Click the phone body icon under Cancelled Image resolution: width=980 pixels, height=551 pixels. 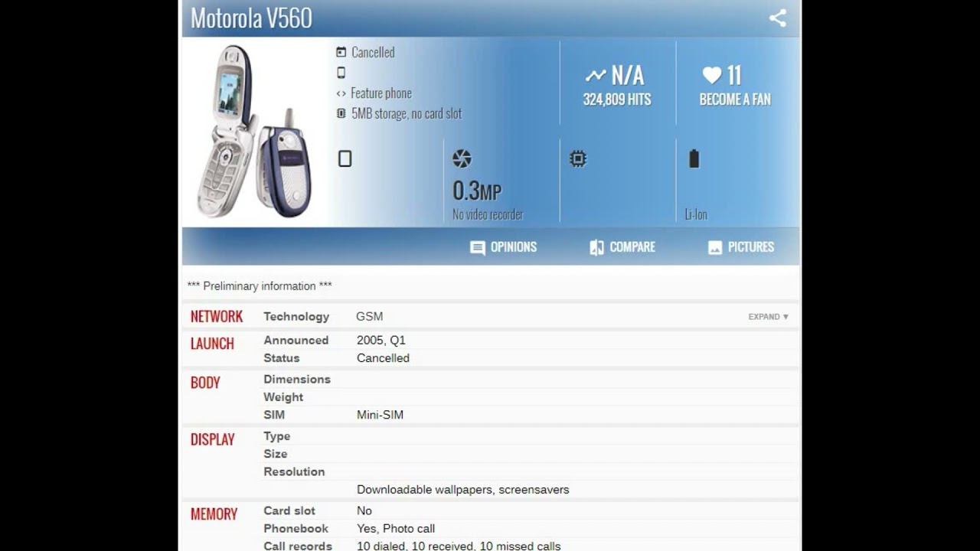tap(341, 73)
